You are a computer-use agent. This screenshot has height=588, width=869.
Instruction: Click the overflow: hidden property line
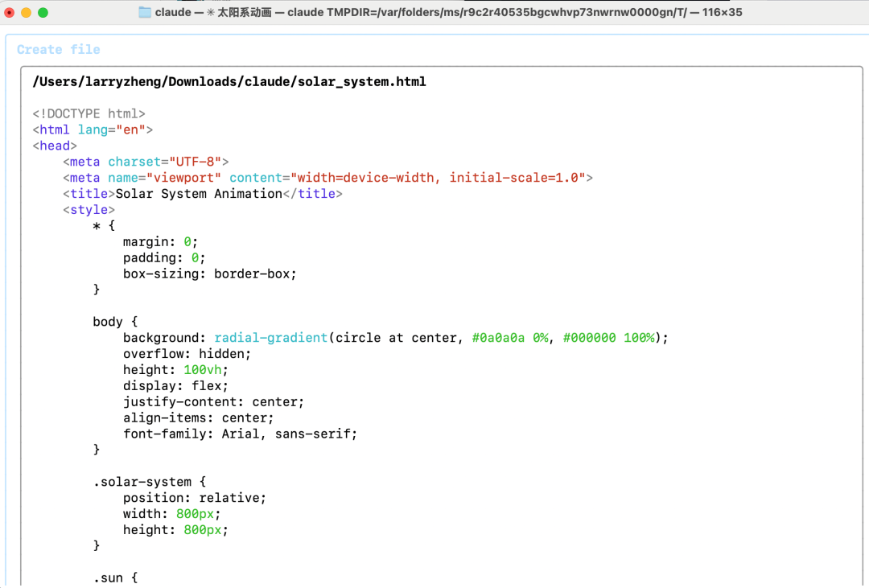187,354
